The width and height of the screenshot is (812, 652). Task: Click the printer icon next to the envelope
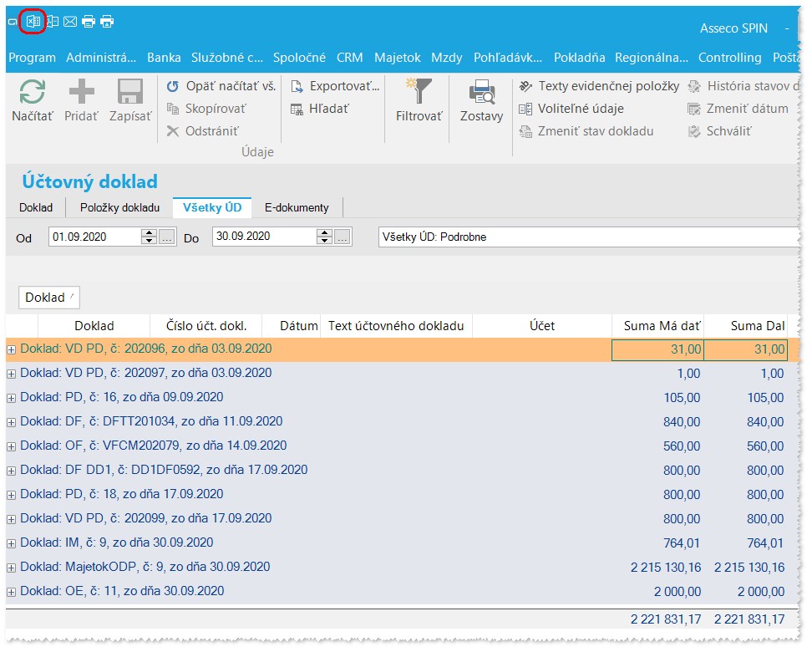click(x=89, y=21)
